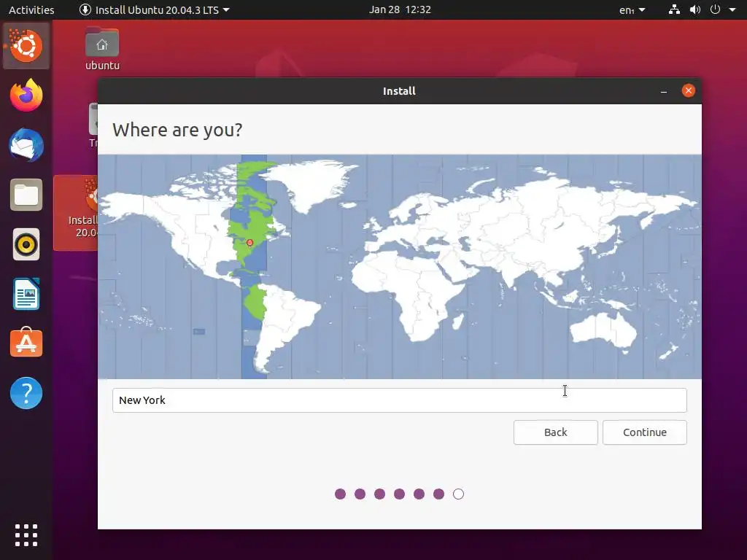Select the Install Ubuntu desktop shortcut

[x=76, y=213]
